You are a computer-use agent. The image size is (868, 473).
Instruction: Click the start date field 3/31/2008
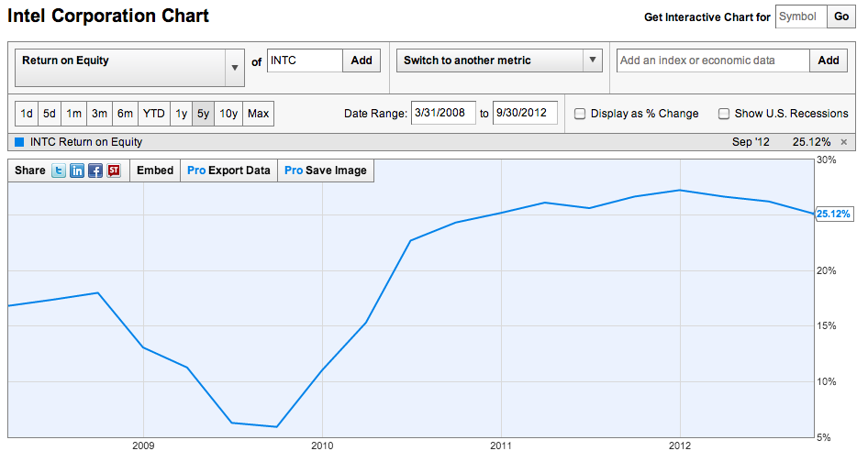click(443, 113)
